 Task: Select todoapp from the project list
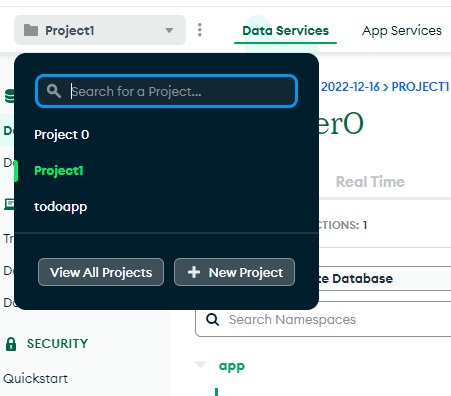pos(61,207)
